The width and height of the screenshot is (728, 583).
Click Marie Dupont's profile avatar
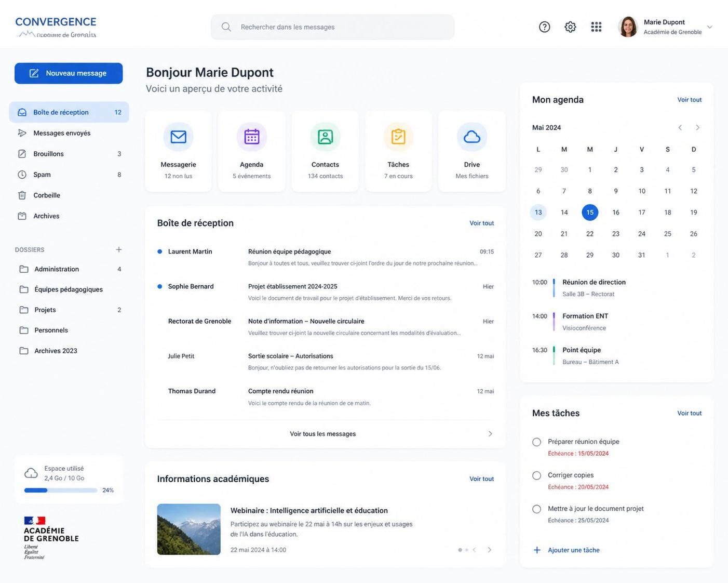pyautogui.click(x=628, y=27)
